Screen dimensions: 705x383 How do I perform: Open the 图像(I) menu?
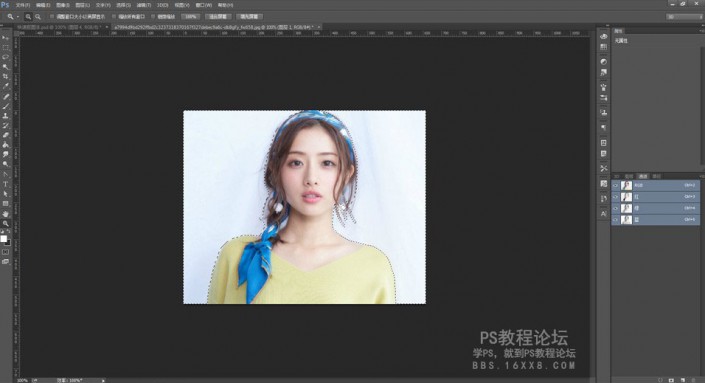[x=62, y=5]
